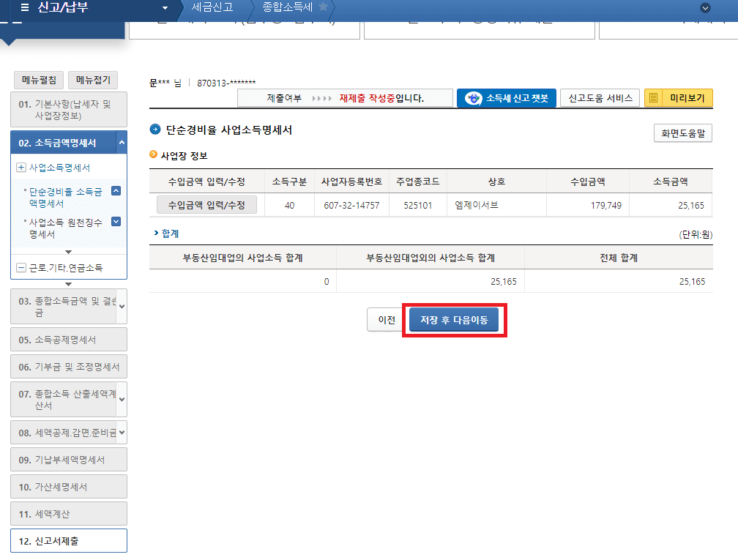Open 06. 기부금 및 조정명세서 menu
The width and height of the screenshot is (738, 560).
(x=69, y=367)
